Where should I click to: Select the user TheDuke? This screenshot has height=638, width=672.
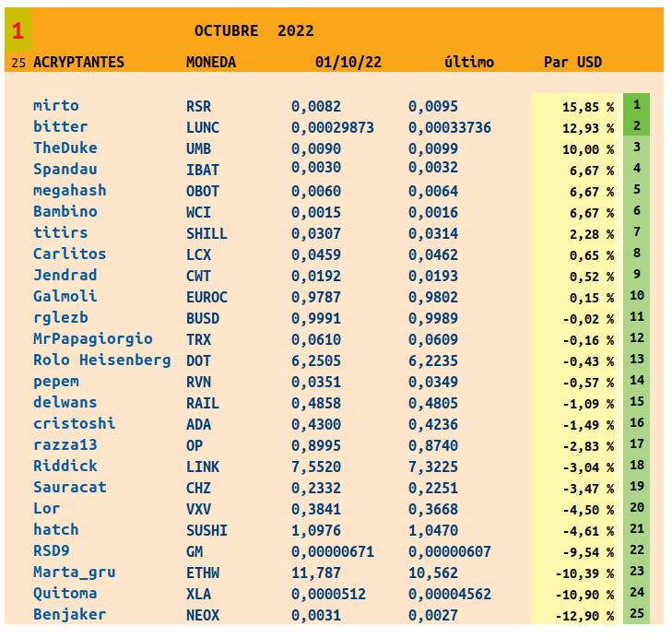tap(65, 148)
